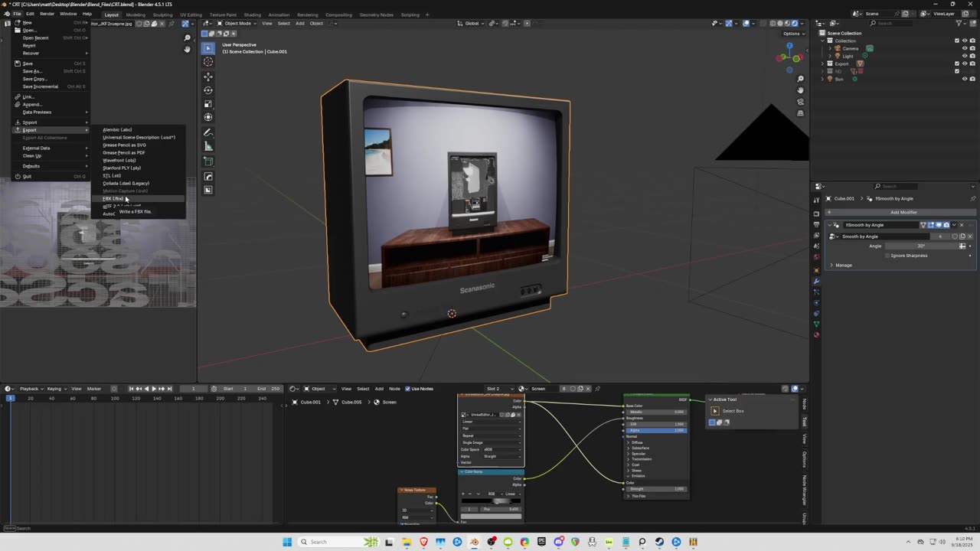This screenshot has width=980, height=551.
Task: Play the animation in the timeline
Action: [x=153, y=389]
